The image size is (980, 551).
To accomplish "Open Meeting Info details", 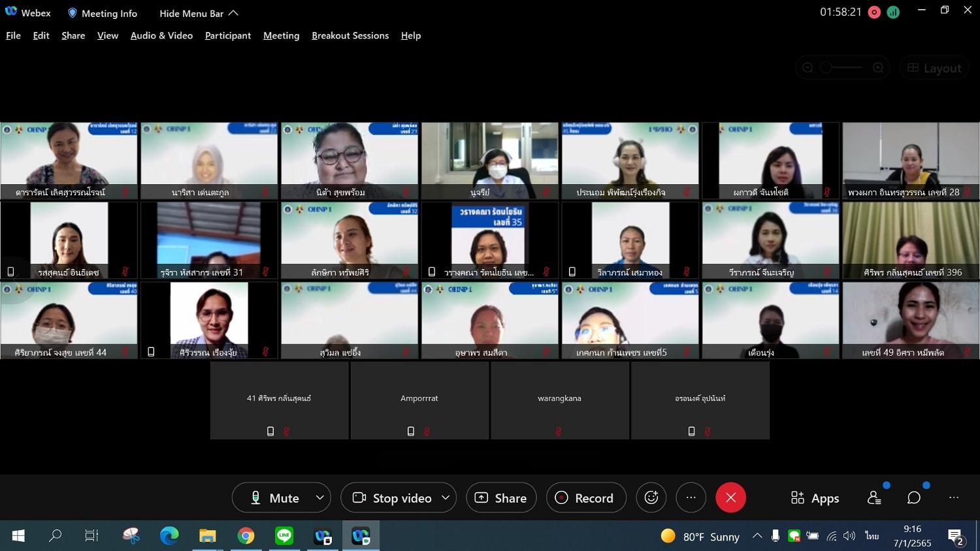I will (103, 13).
